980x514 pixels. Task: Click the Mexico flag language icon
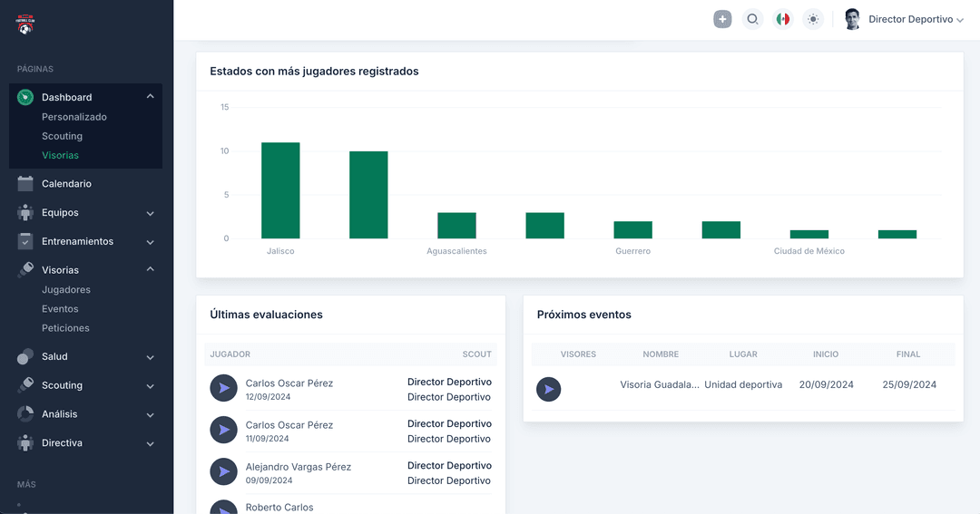point(782,19)
